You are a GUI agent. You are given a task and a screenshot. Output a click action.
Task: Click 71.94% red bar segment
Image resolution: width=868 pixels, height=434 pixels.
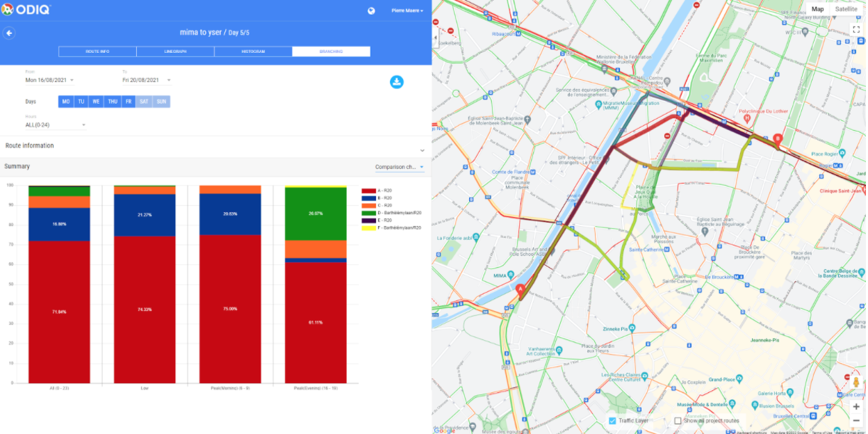pos(59,312)
